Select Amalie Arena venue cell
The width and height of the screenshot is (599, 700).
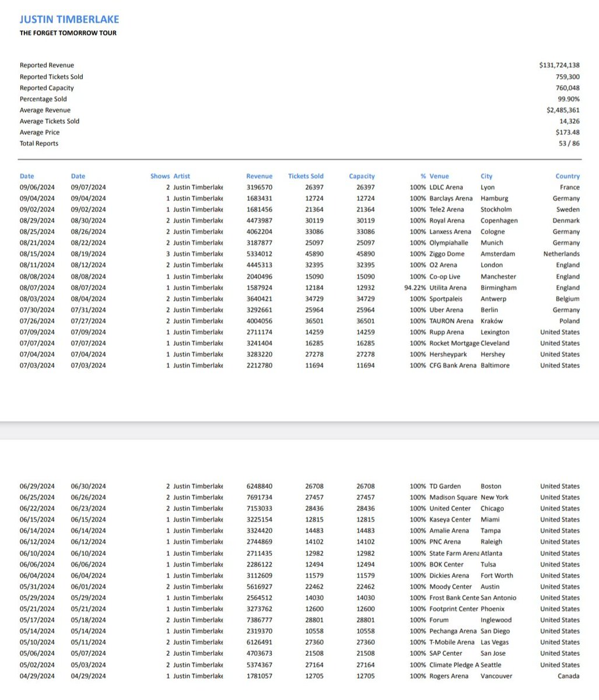(449, 530)
